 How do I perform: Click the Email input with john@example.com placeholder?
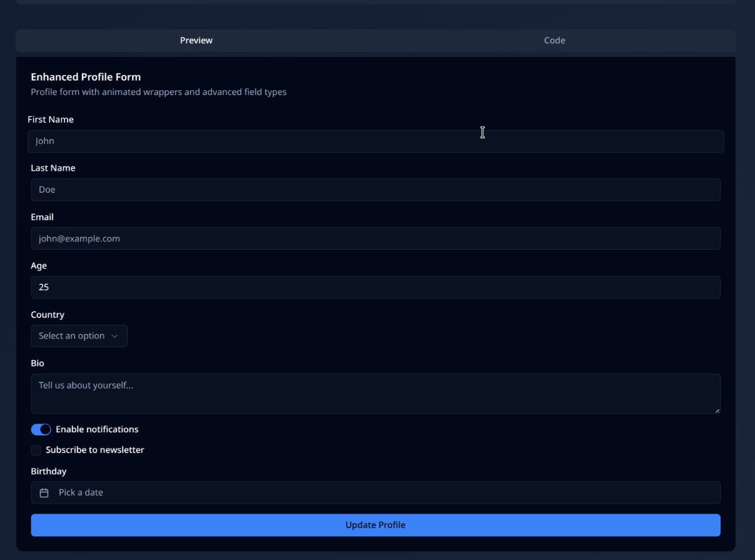tap(375, 238)
